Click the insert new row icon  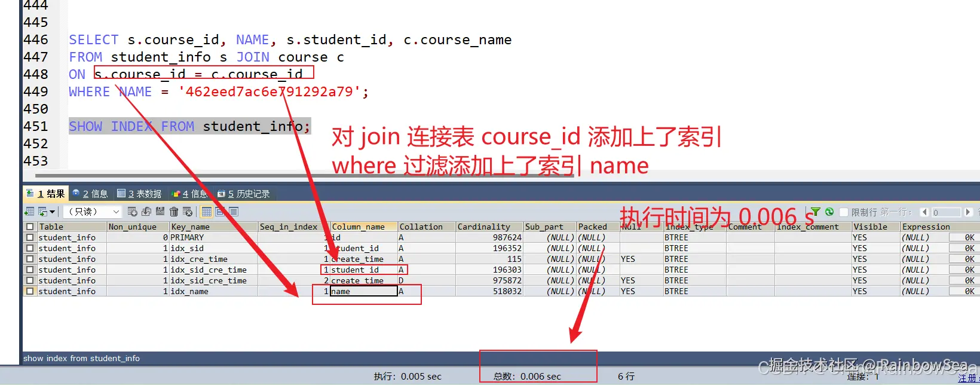coord(133,212)
